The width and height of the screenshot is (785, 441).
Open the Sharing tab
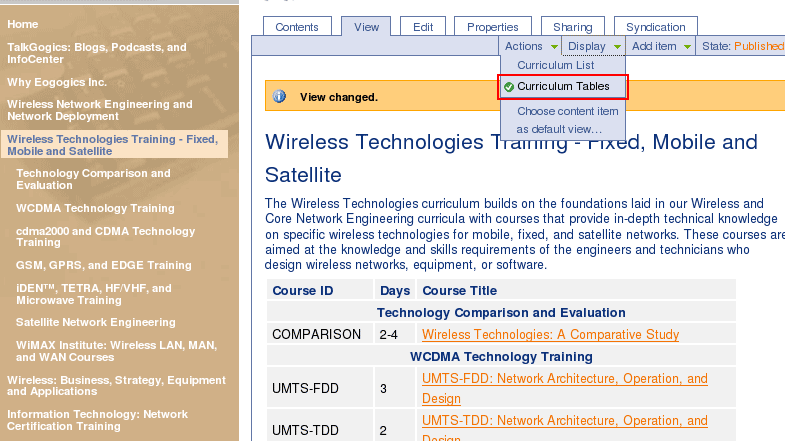[x=573, y=27]
